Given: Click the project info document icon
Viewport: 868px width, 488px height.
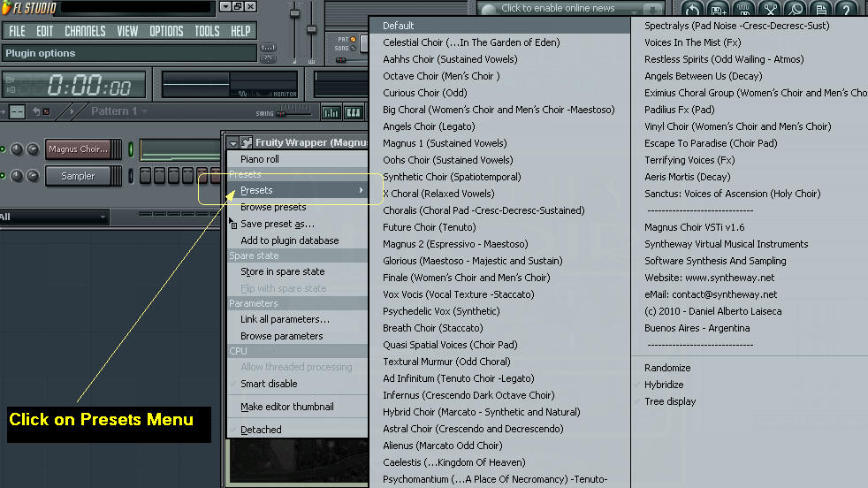Looking at the screenshot, I should 821,10.
